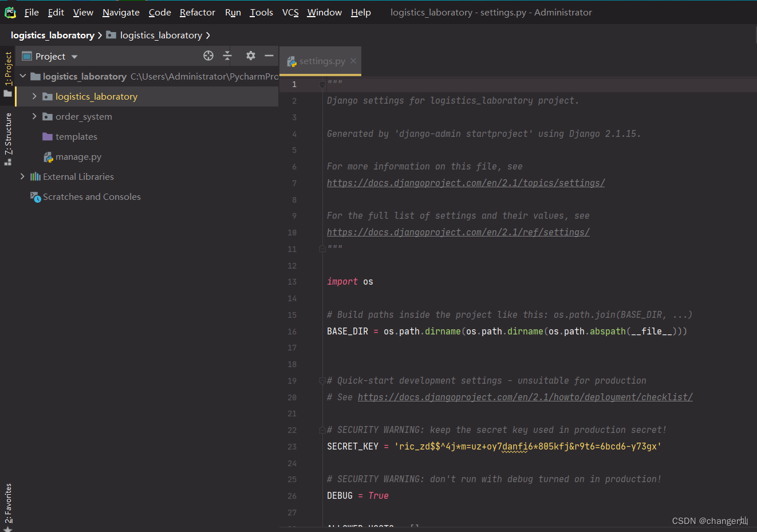This screenshot has width=757, height=532.
Task: Switch to the settings.py editor tab
Action: coord(322,61)
